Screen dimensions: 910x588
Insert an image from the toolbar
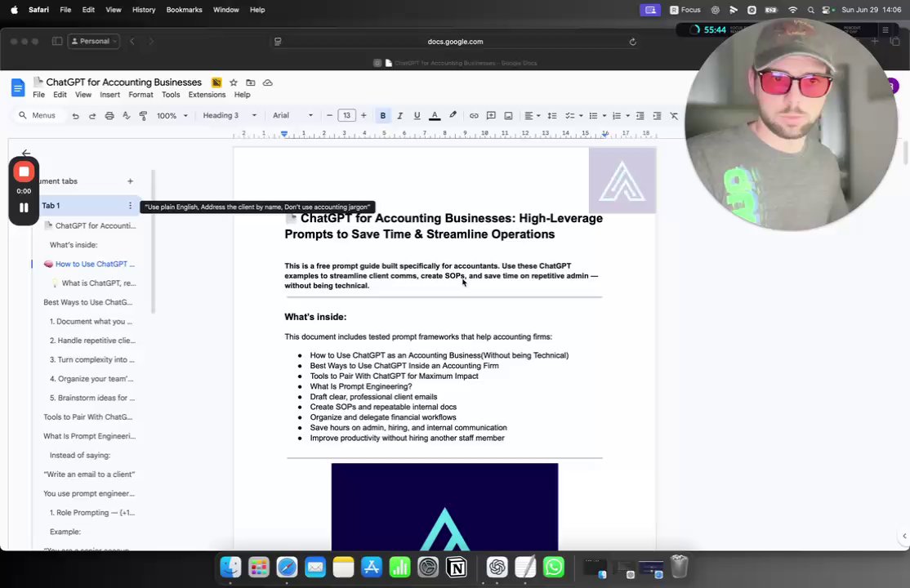click(508, 115)
